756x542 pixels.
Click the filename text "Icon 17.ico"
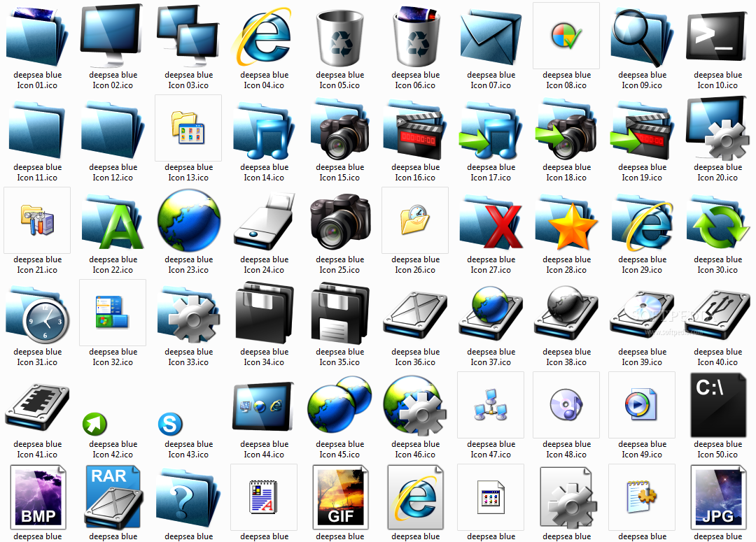click(x=491, y=178)
